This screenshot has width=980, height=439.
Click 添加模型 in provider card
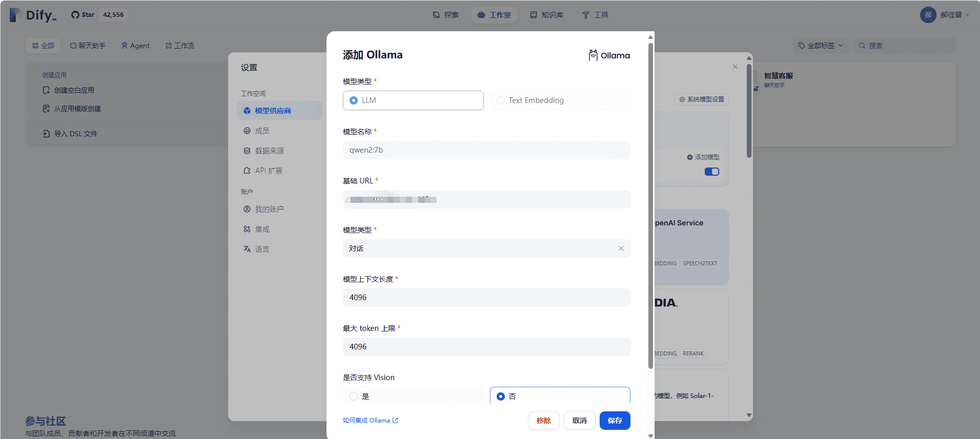point(703,157)
